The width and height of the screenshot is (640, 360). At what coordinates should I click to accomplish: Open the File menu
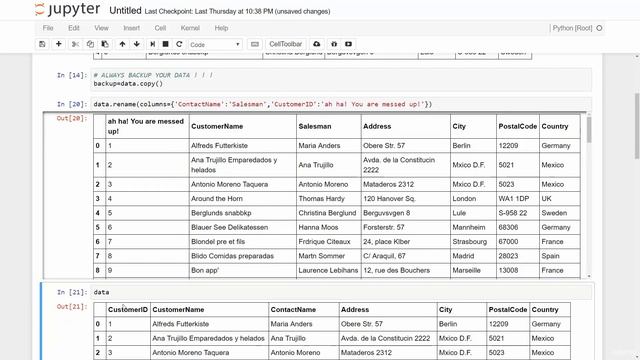(x=48, y=28)
